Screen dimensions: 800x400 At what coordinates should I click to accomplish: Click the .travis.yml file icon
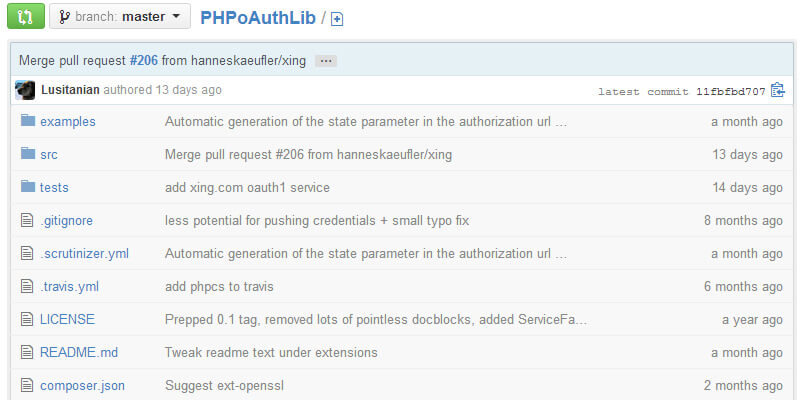pos(27,286)
